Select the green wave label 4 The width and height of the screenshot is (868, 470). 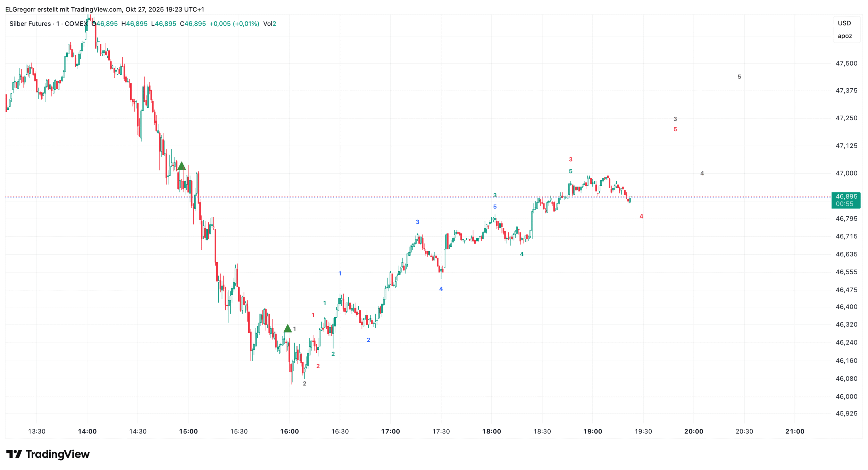521,254
